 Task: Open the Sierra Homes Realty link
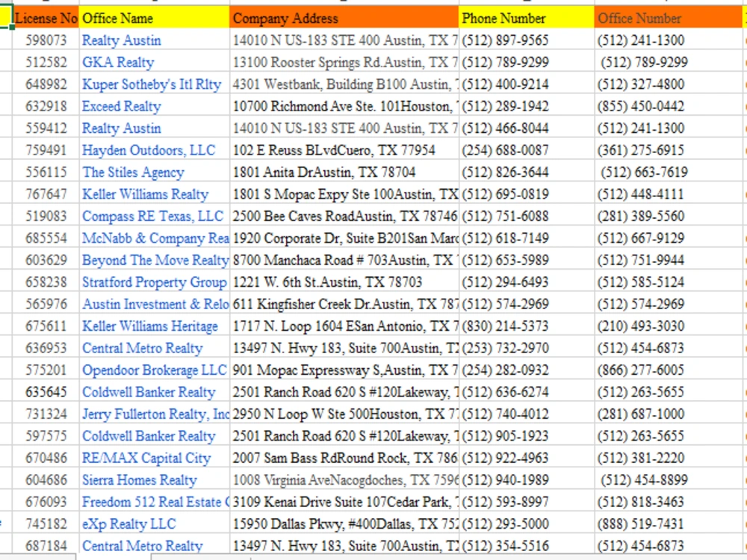(139, 480)
